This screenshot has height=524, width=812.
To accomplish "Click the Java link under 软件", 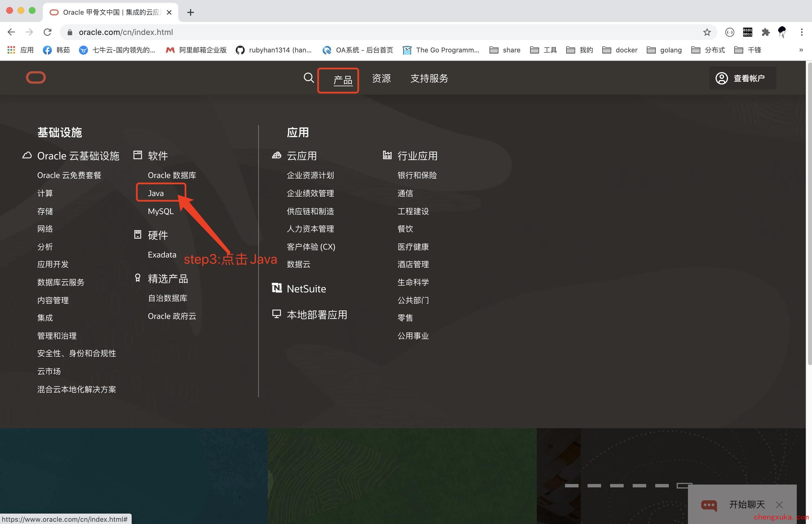I will [x=156, y=193].
